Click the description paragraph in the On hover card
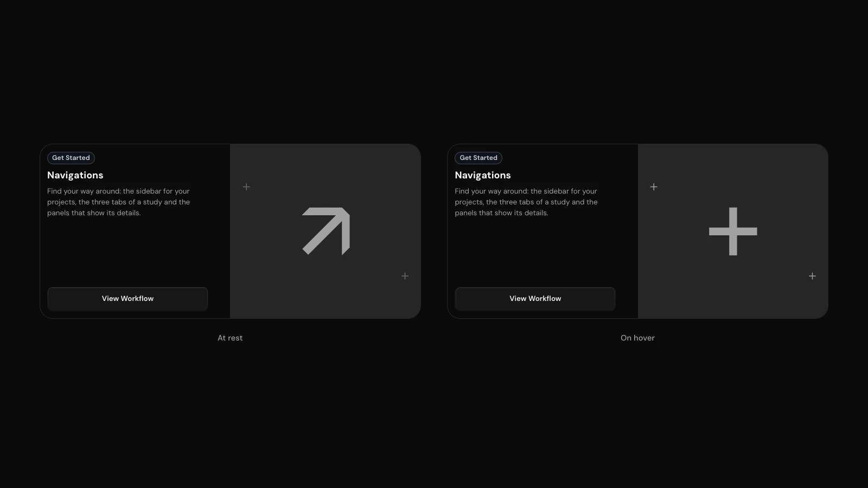This screenshot has width=868, height=488. (526, 202)
